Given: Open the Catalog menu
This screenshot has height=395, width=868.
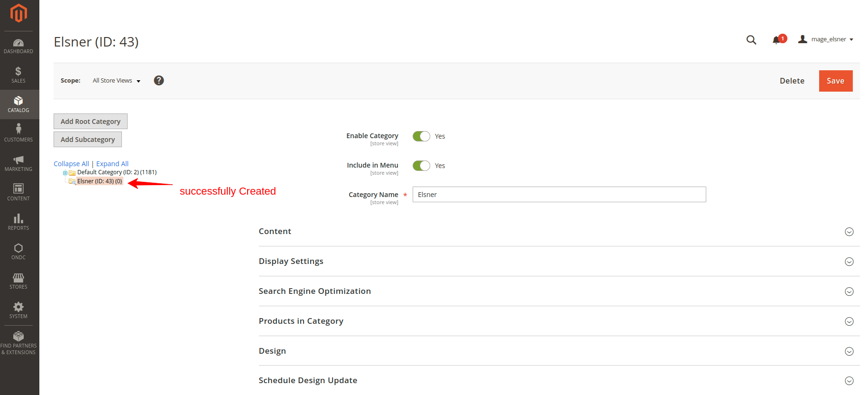Looking at the screenshot, I should pyautogui.click(x=18, y=104).
